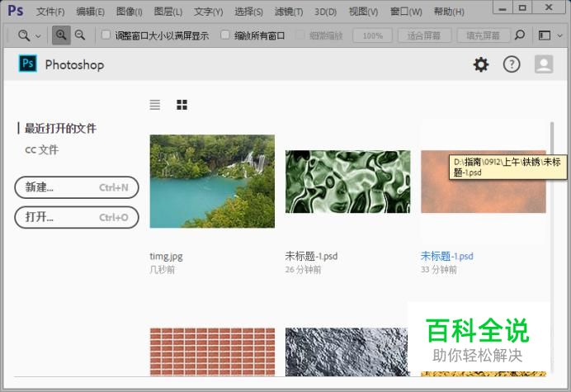Open the timg.jpg waterfall lake thumbnail
The image size is (571, 392).
[212, 181]
